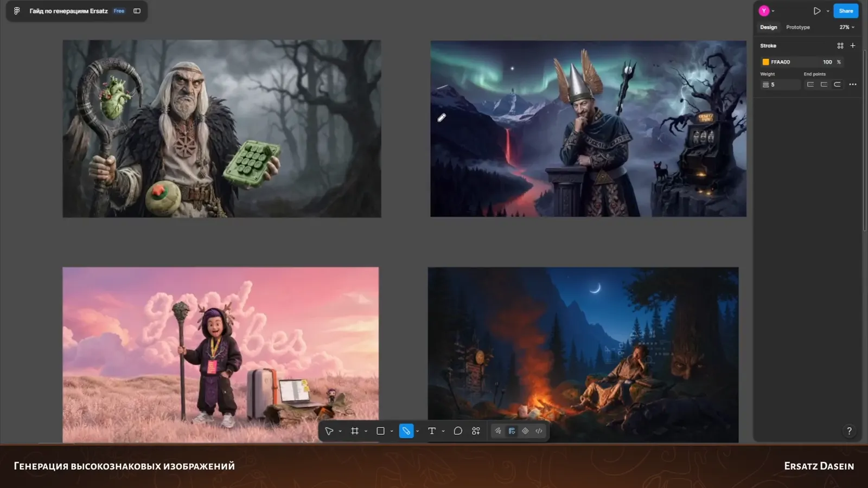The height and width of the screenshot is (488, 868).
Task: Expand shape tools dropdown chevron
Action: 392,432
